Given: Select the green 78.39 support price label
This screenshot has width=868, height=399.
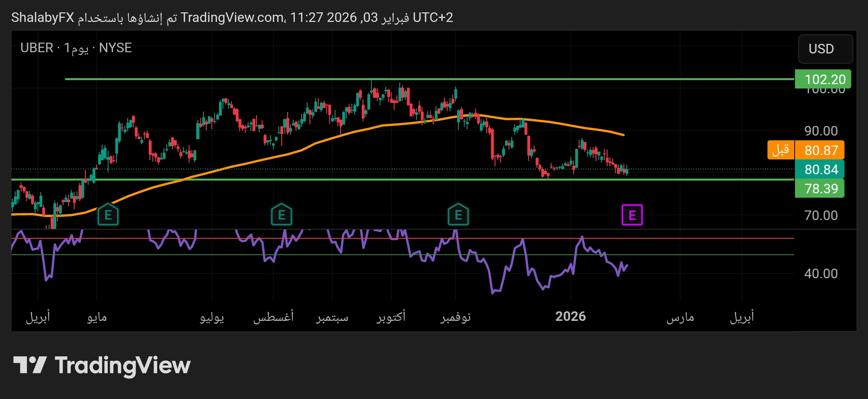Looking at the screenshot, I should [820, 189].
